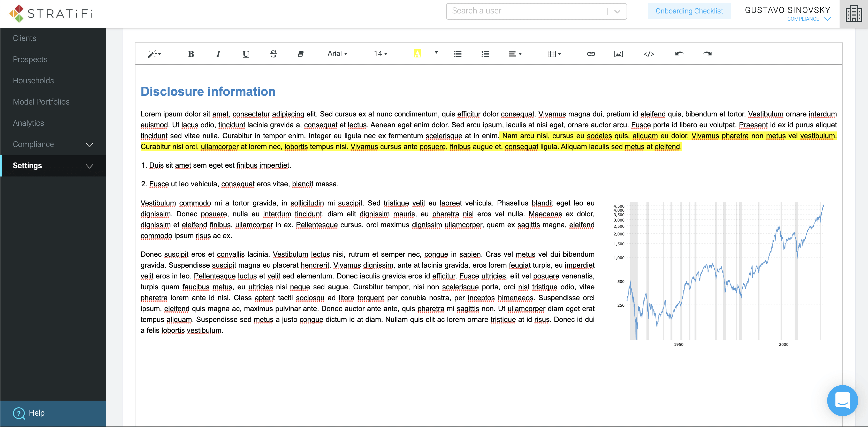Click paragraph starting 'Donec suscipit eros'

click(x=367, y=292)
